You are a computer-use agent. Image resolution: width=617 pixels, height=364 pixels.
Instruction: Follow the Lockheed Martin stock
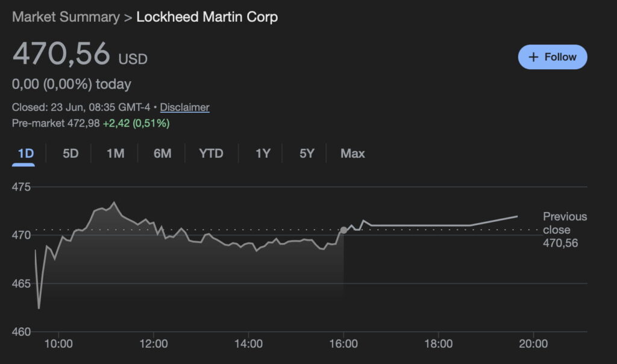pyautogui.click(x=553, y=57)
